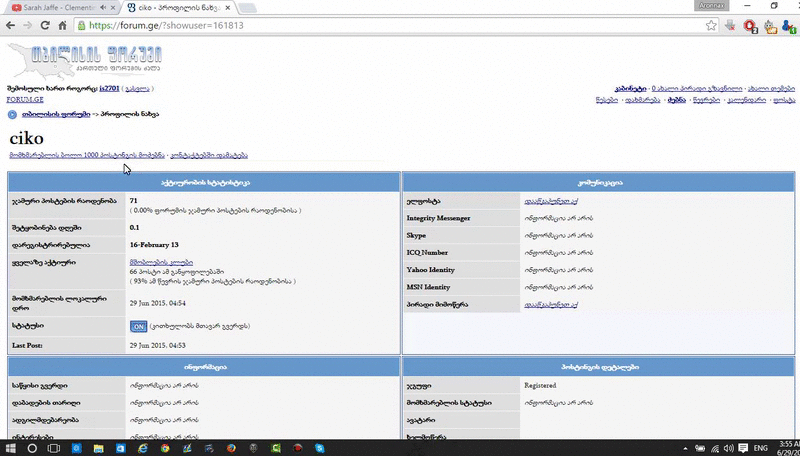Open the network Wi-Fi tray icon
The width and height of the screenshot is (800, 456).
(715, 448)
